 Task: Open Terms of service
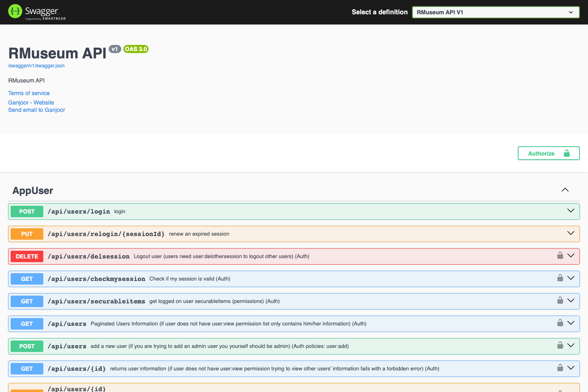[29, 93]
